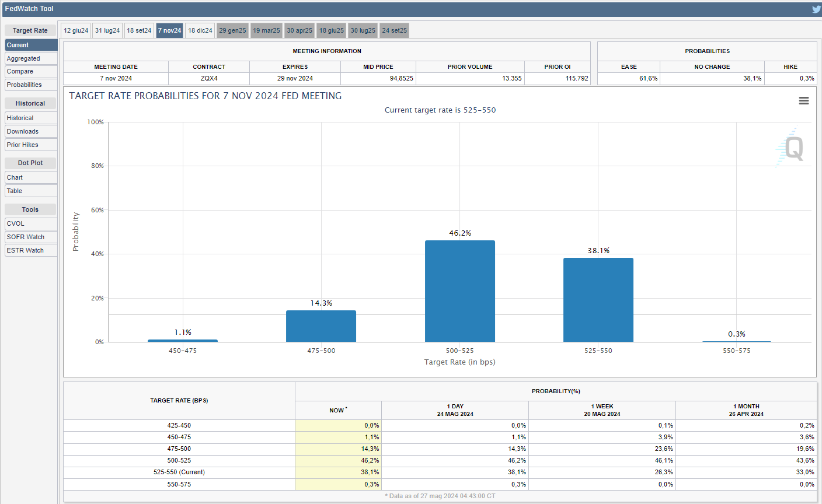Click the 475-500 bar labeled 14.3%
This screenshot has height=504, width=822.
[321, 326]
